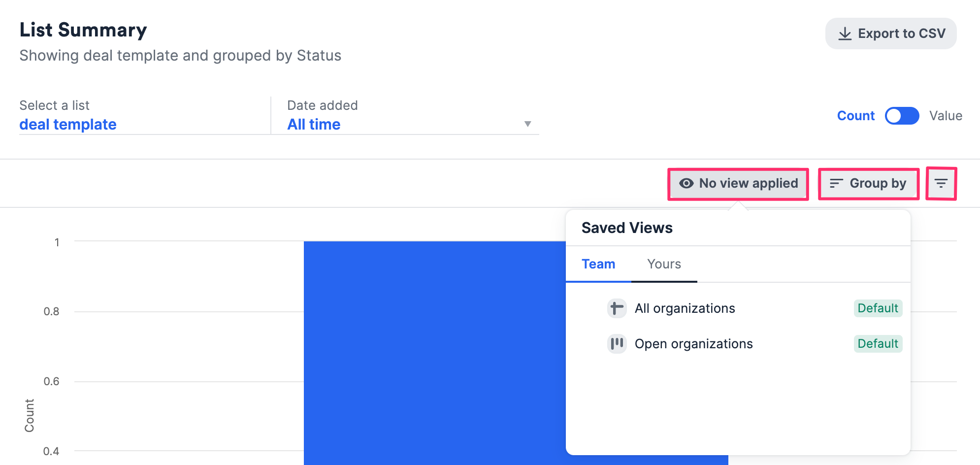Click the sort lines icon in Group by
The width and height of the screenshot is (980, 465).
(x=836, y=183)
